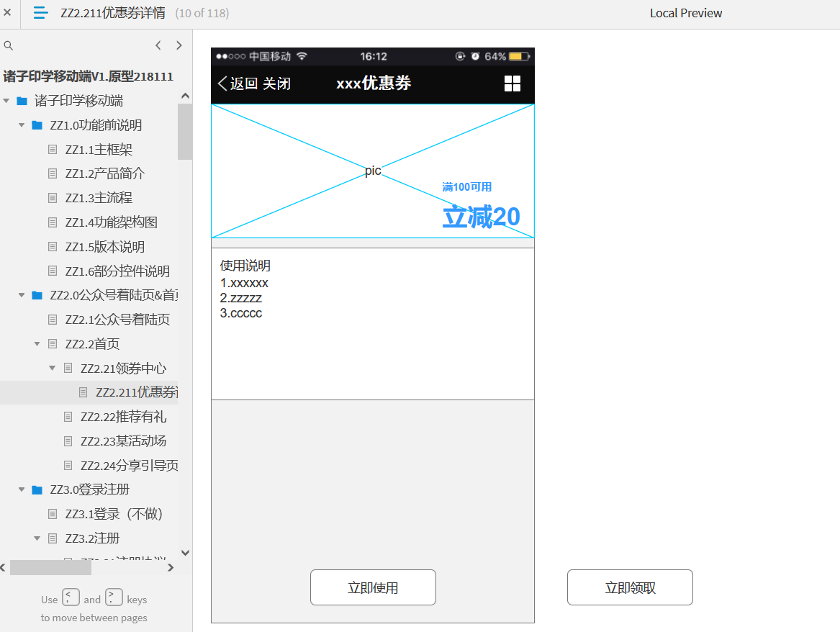
Task: Open page ZZ2.21领券中心
Action: (123, 368)
